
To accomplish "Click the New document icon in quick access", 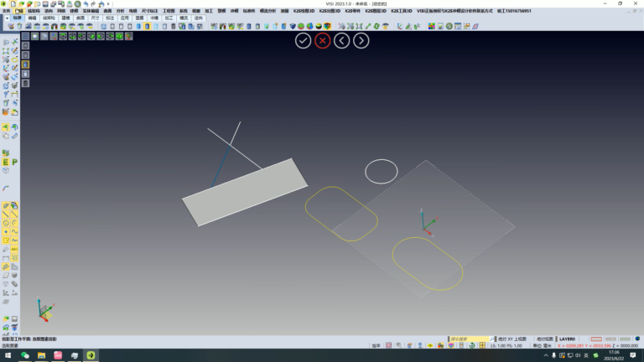I will [x=13, y=3].
